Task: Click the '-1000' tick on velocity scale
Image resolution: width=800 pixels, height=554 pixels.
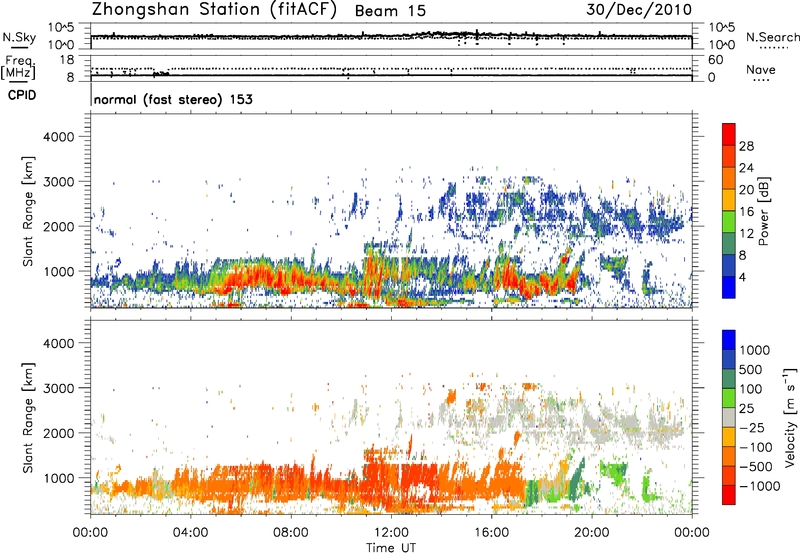Action: tap(759, 486)
